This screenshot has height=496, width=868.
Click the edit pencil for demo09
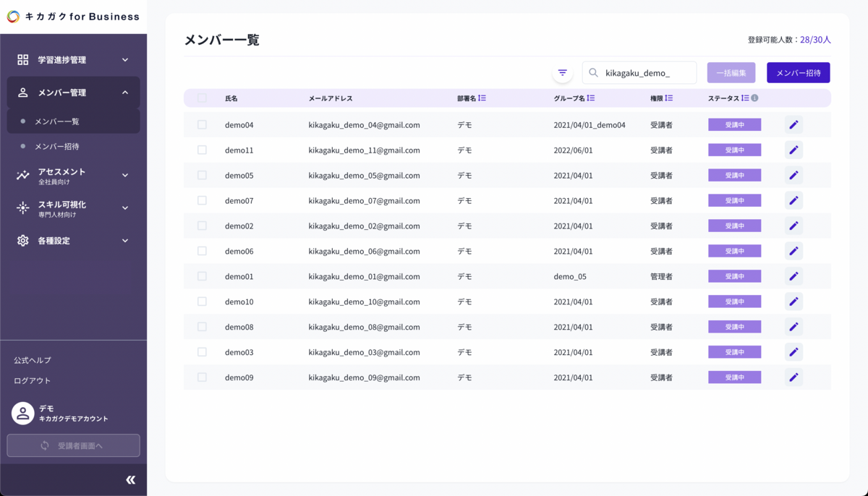793,377
